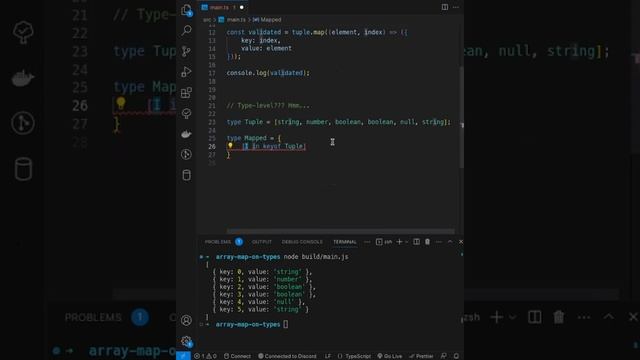Click "value: element" on line 14

tap(266, 48)
